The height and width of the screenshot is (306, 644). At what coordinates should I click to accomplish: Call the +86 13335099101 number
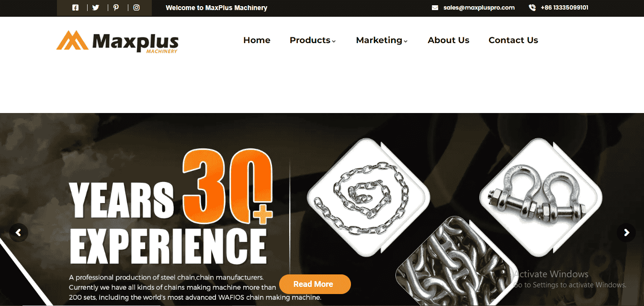pyautogui.click(x=565, y=8)
